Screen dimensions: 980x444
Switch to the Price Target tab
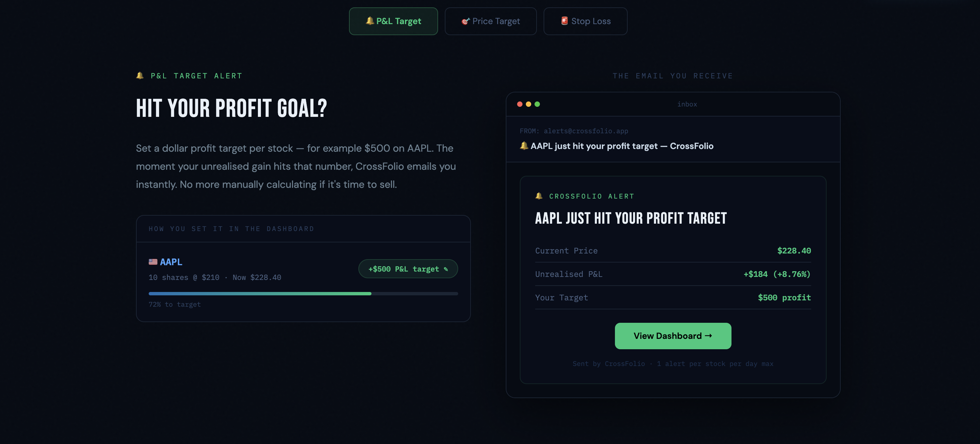(x=490, y=21)
